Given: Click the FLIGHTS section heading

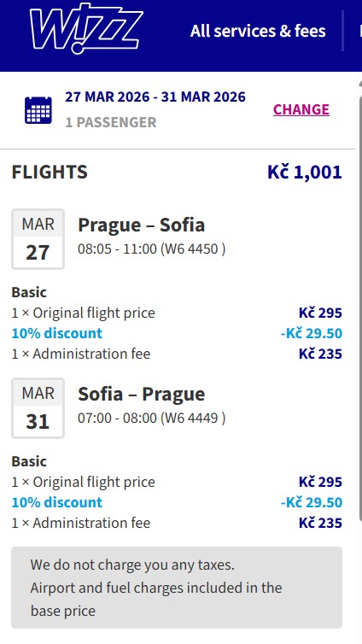Looking at the screenshot, I should [x=50, y=172].
